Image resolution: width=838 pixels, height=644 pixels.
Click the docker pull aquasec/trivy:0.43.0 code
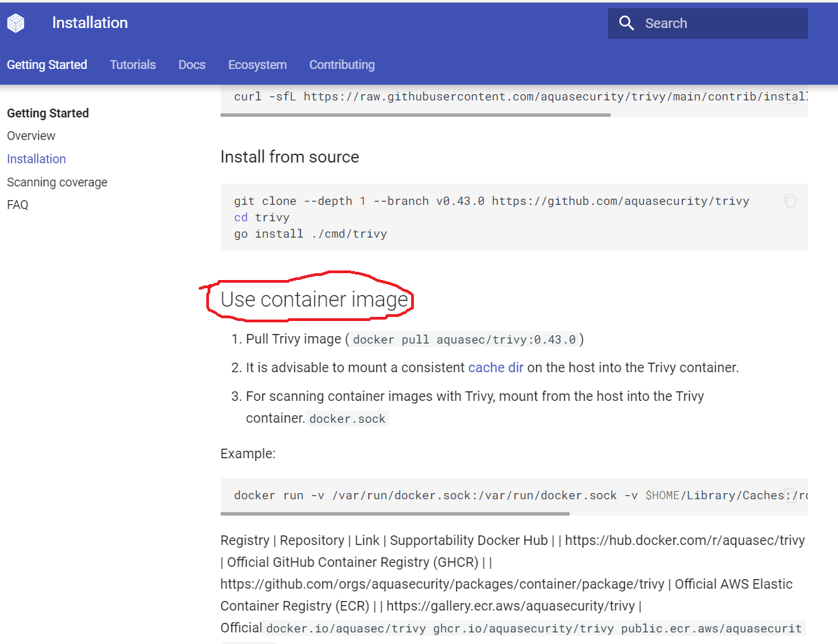465,339
